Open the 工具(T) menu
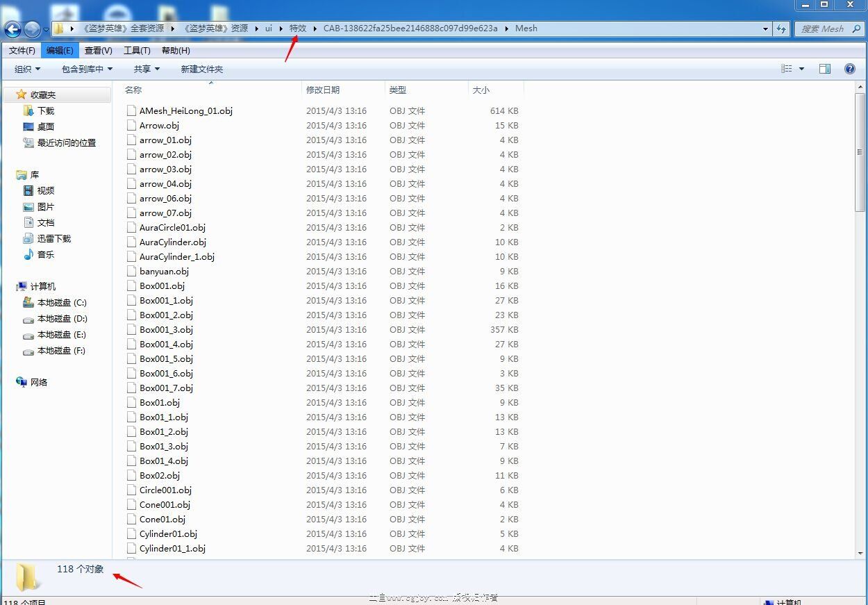Screen dimensions: 868x605 pos(137,50)
